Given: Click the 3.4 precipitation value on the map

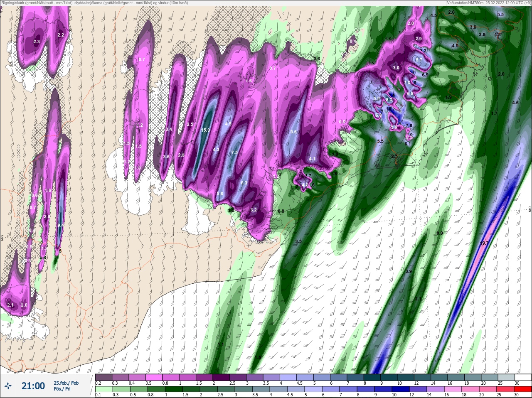Looking at the screenshot, I should (x=169, y=130).
